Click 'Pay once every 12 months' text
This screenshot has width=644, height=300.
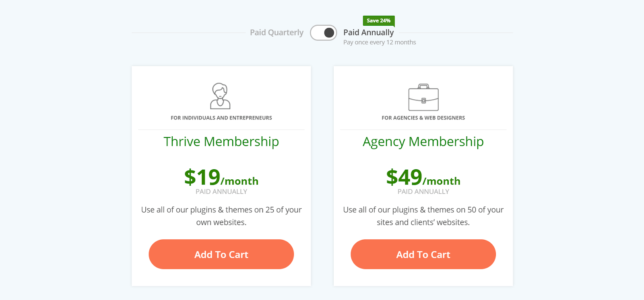tap(380, 42)
